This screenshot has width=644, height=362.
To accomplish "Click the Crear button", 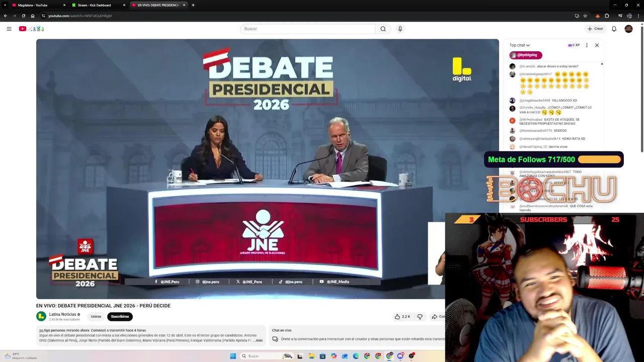I will tap(595, 29).
